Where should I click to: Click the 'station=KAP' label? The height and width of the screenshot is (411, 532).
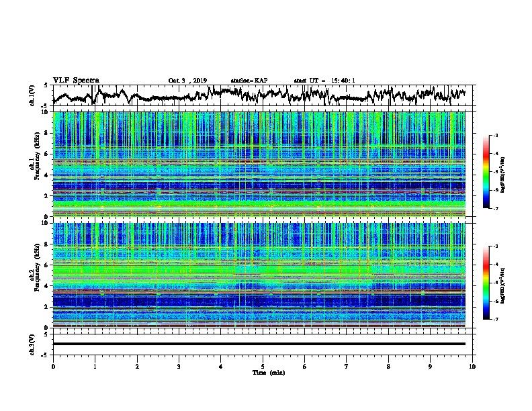(249, 81)
